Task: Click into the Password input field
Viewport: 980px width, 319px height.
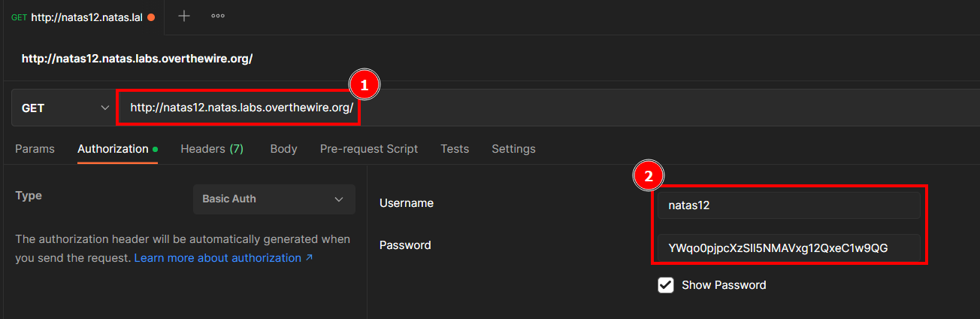Action: 788,247
